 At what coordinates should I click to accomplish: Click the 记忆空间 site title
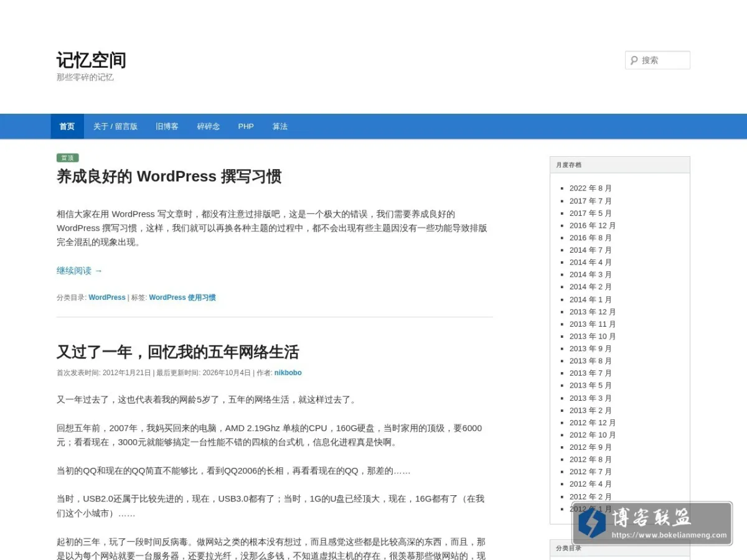tap(92, 60)
